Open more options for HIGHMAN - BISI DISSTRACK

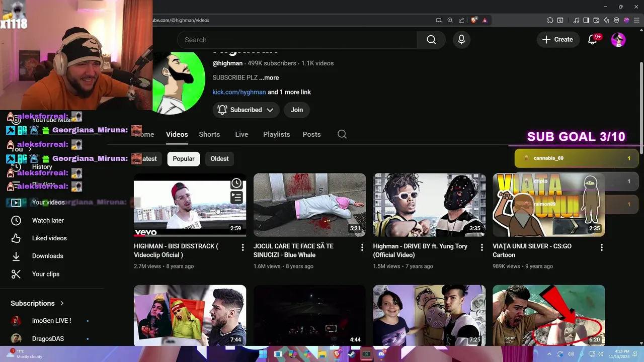[243, 247]
